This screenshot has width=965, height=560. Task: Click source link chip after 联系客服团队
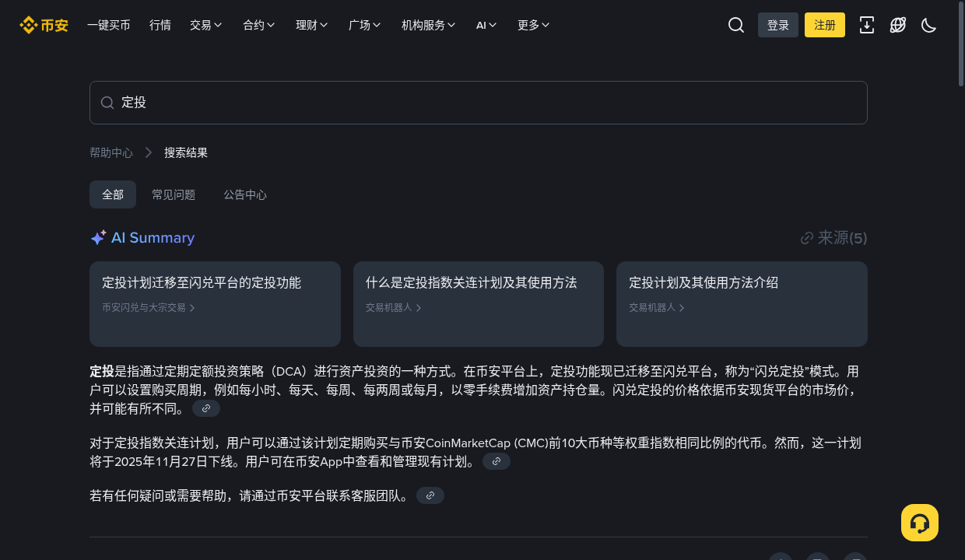[430, 495]
